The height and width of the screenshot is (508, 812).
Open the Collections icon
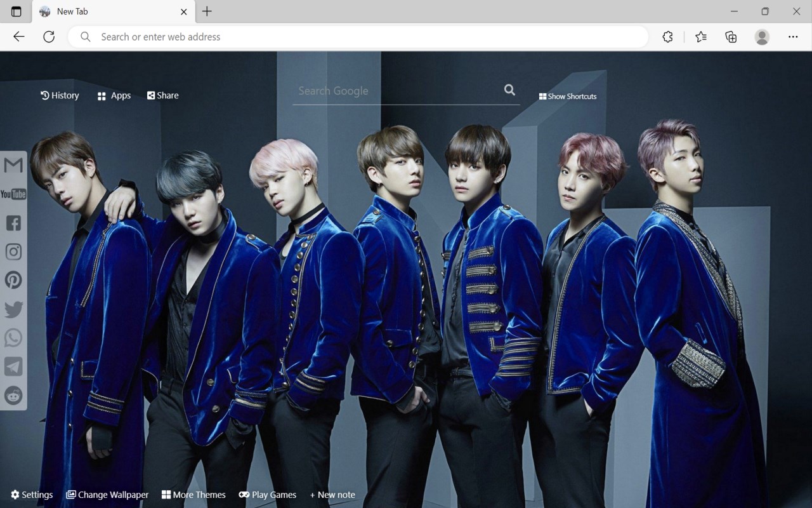click(x=731, y=37)
